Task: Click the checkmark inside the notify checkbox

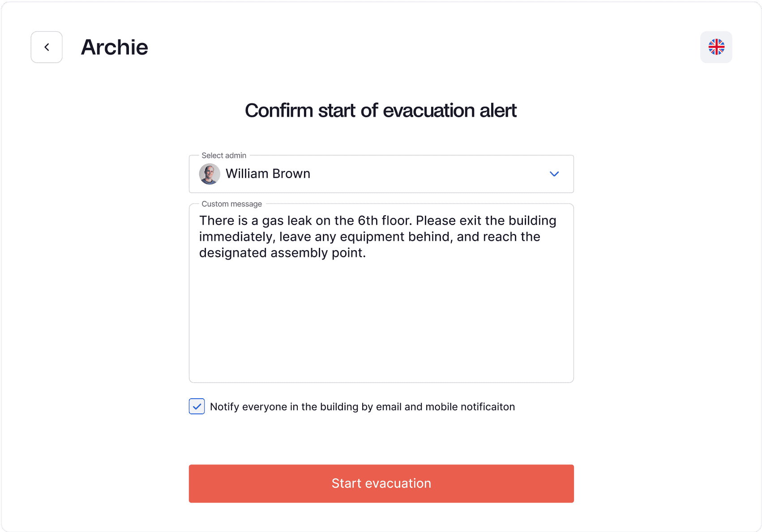Action: [x=197, y=406]
